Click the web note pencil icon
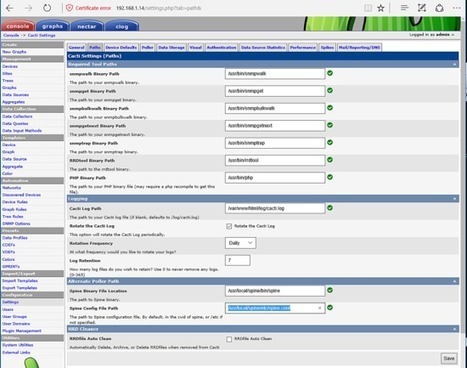 [x=422, y=8]
